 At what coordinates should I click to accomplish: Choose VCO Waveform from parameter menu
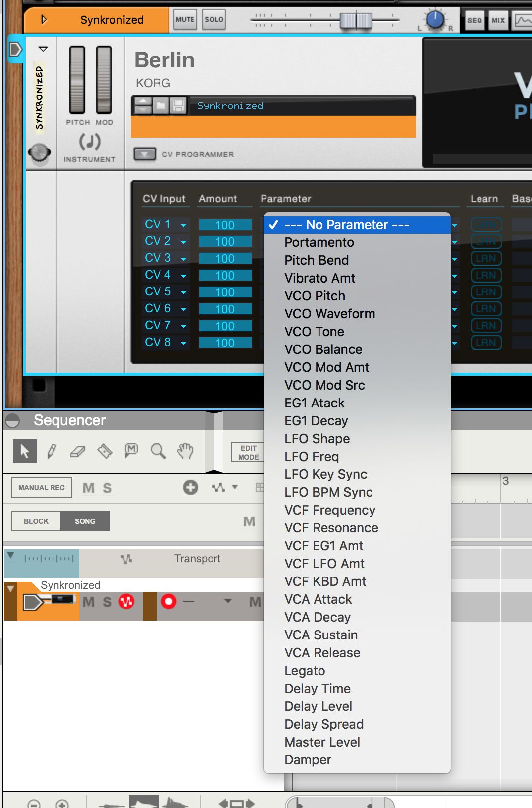[357, 314]
